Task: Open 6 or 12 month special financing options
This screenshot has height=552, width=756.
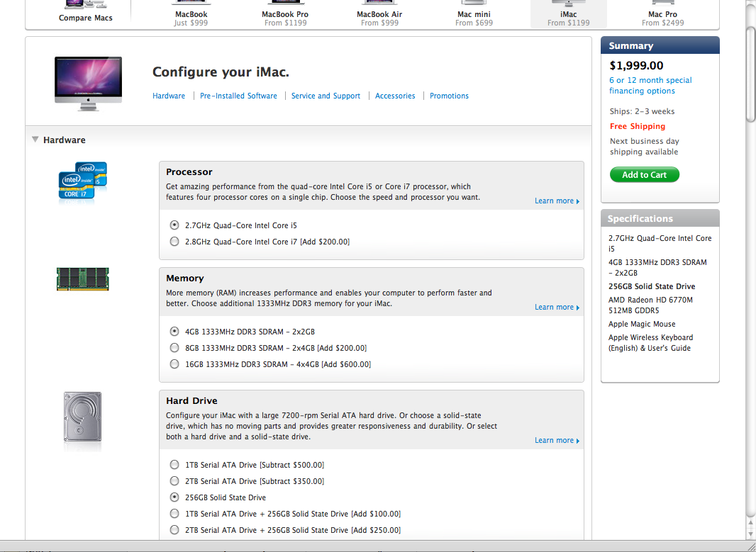Action: (x=650, y=85)
